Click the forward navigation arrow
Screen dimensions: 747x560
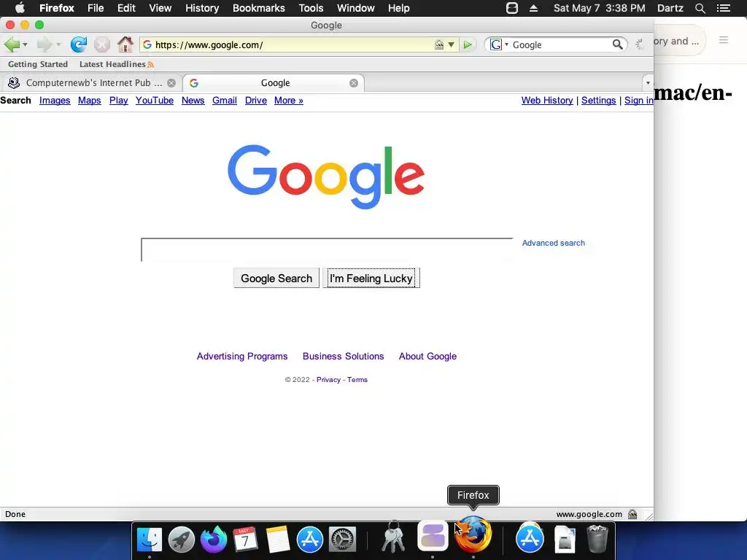[44, 44]
